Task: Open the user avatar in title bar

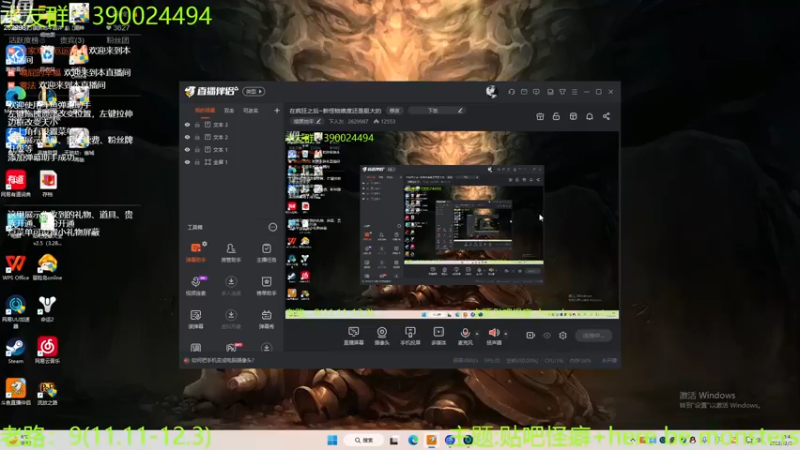Action: tap(491, 91)
